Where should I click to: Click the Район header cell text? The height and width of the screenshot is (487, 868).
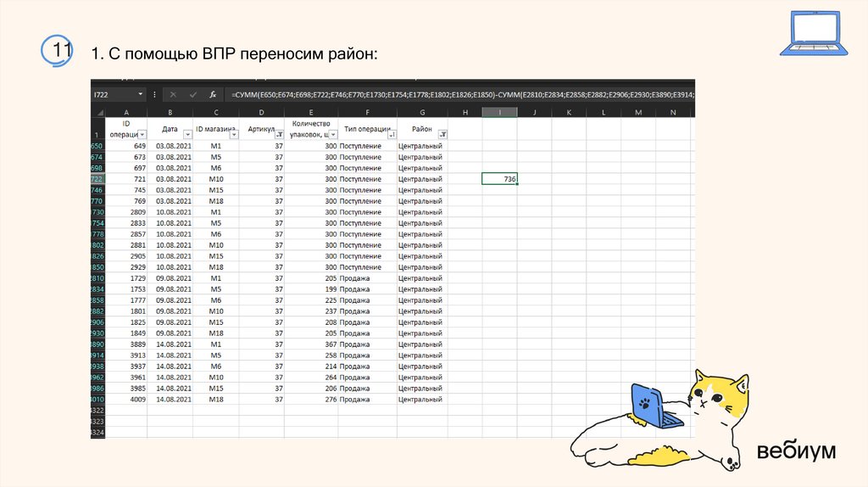pyautogui.click(x=422, y=129)
